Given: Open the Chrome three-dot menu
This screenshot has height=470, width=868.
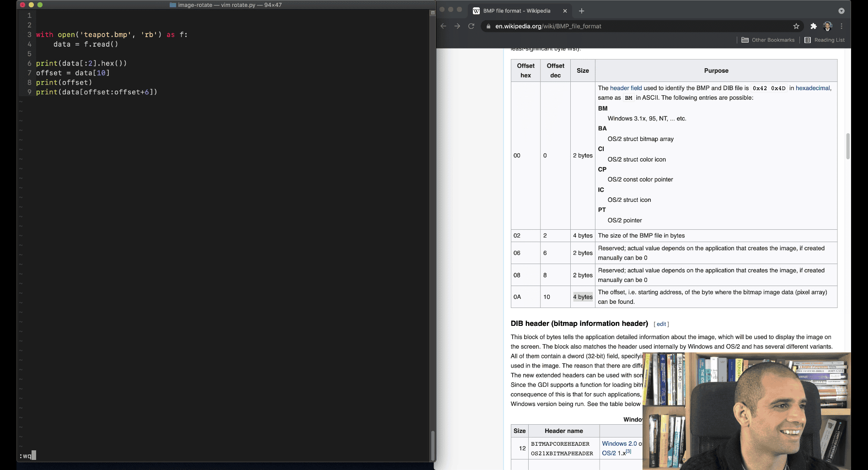Looking at the screenshot, I should (x=841, y=26).
